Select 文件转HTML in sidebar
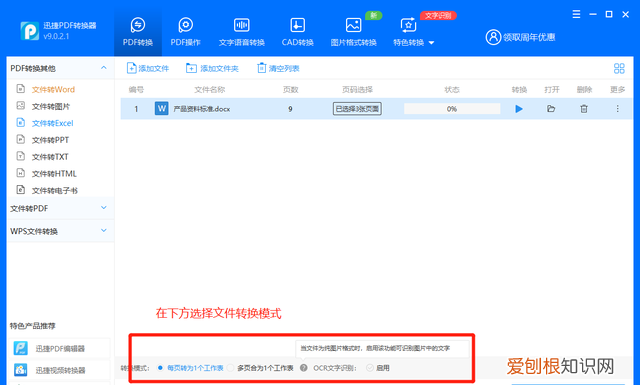Screen dimensions: 640x385 (54, 174)
